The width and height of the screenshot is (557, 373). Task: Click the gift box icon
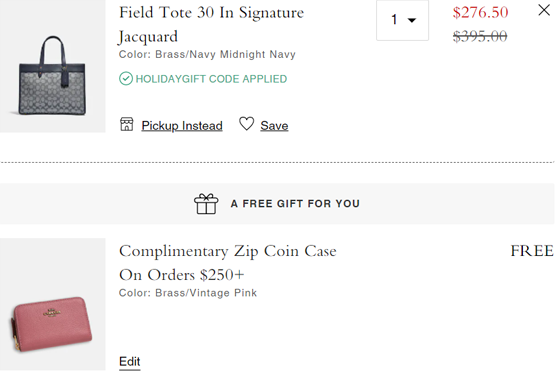coord(206,204)
